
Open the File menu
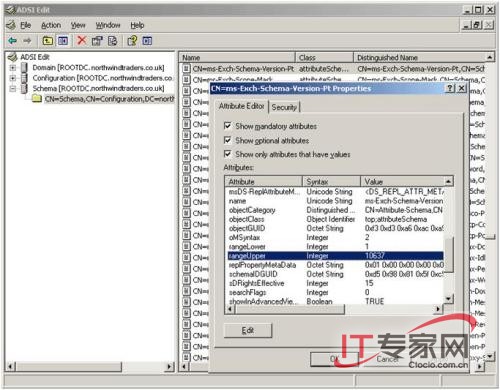pos(26,25)
